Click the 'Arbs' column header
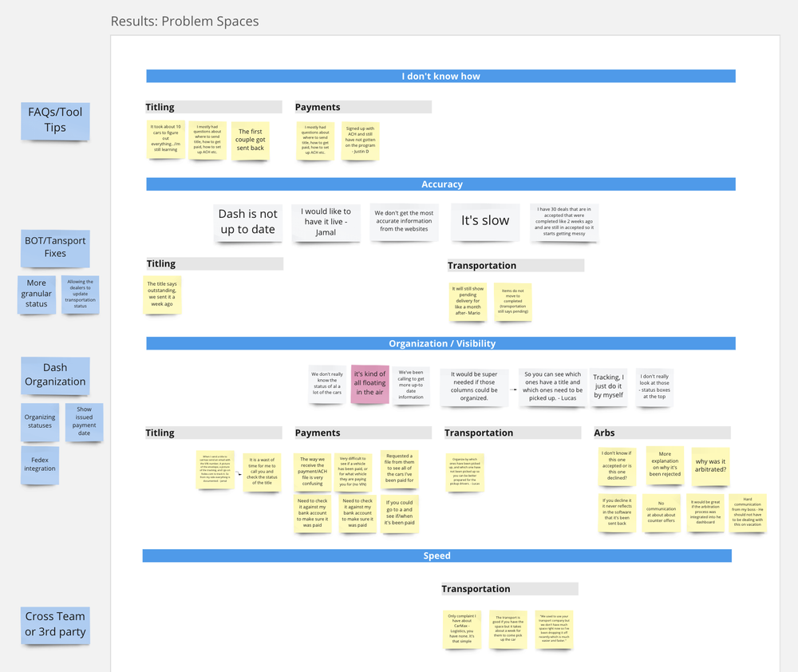 [x=662, y=433]
